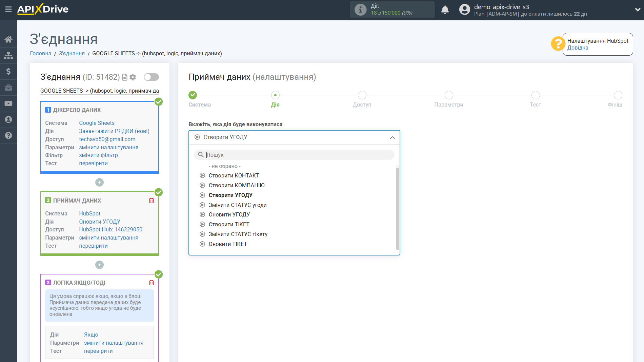644x362 pixels.
Task: Go to the Фініш step
Action: point(618,95)
